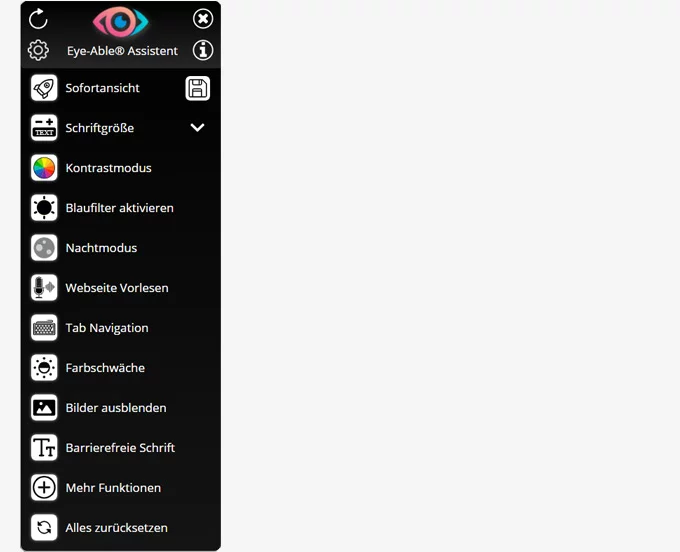Select the Sofortansicht label
The image size is (680, 552).
click(102, 88)
